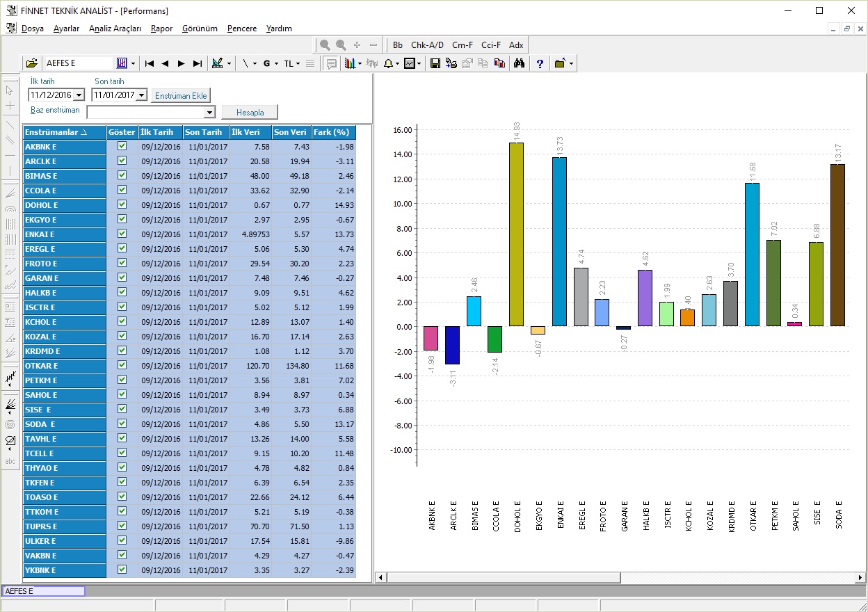Click the Hesapla button
868x612 pixels.
pyautogui.click(x=250, y=112)
